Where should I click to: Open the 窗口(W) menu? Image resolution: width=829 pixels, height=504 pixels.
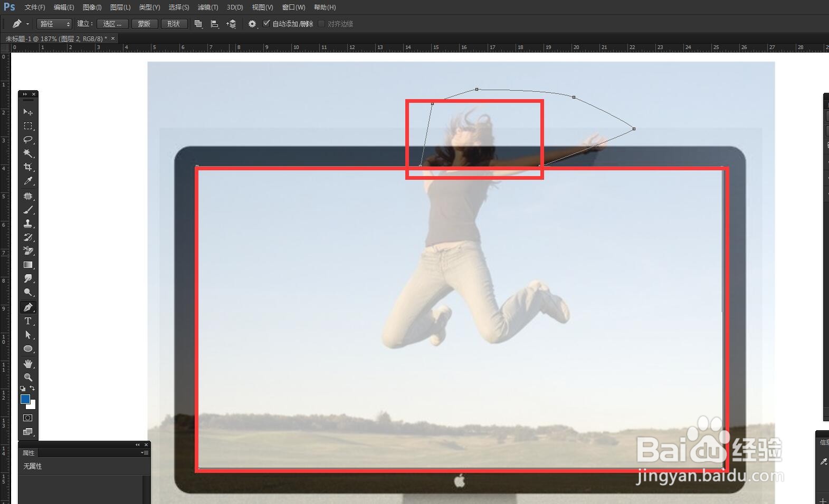[293, 7]
